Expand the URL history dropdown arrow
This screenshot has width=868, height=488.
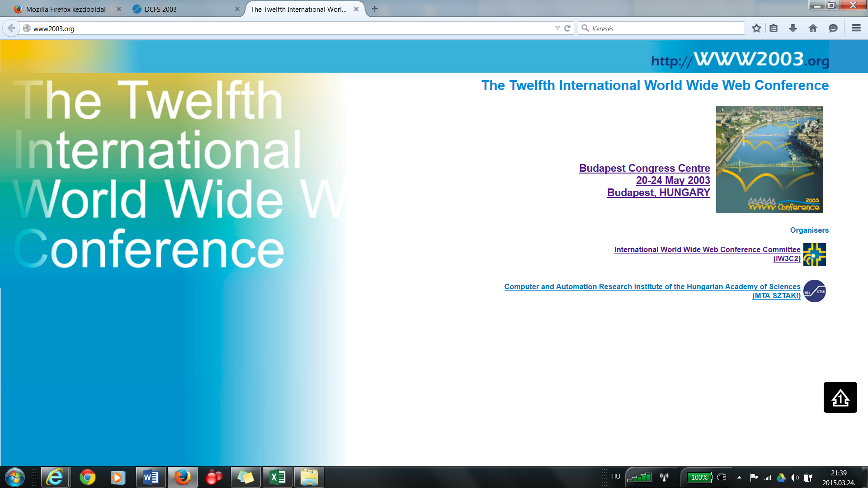(x=557, y=28)
